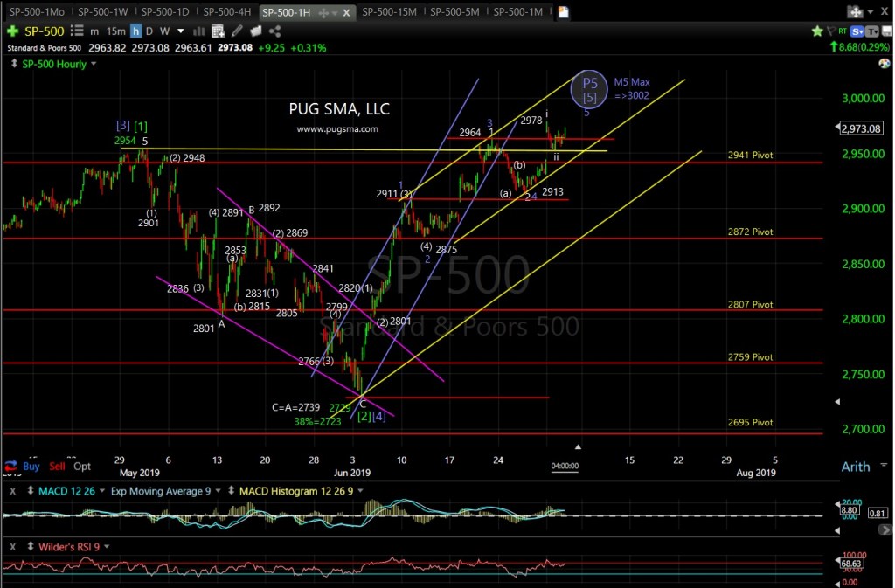Viewport: 895px width, 588px height.
Task: Switch to the SP-500-1W tab
Action: 103,12
